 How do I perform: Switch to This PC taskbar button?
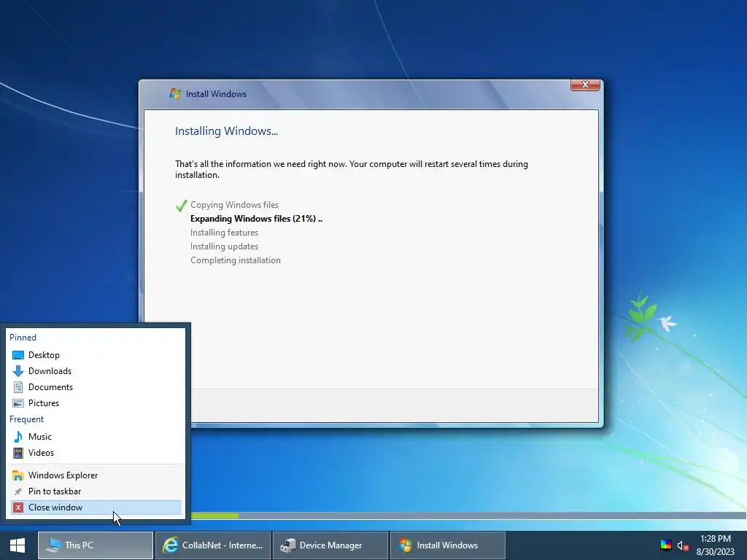[x=96, y=545]
